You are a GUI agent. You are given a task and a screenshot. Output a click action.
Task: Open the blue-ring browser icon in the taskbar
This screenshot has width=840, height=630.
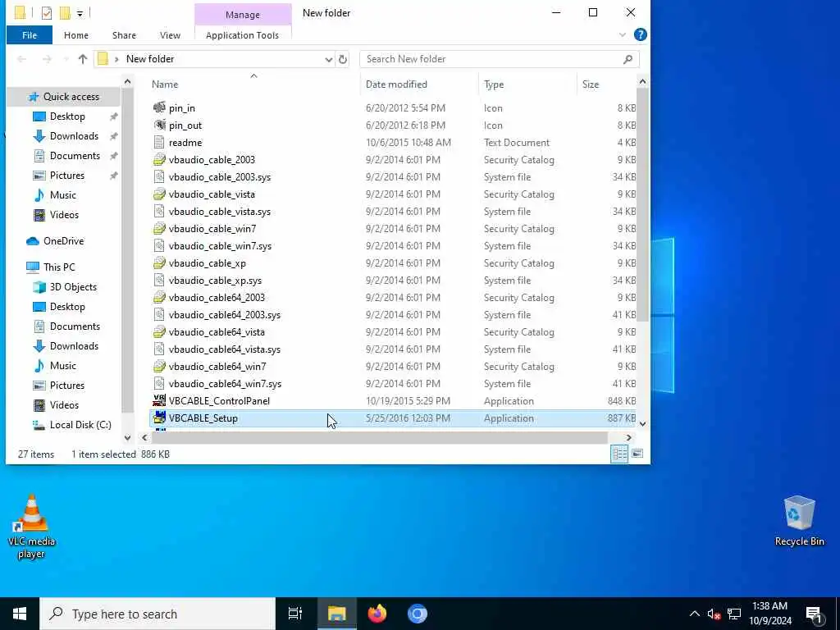point(418,614)
